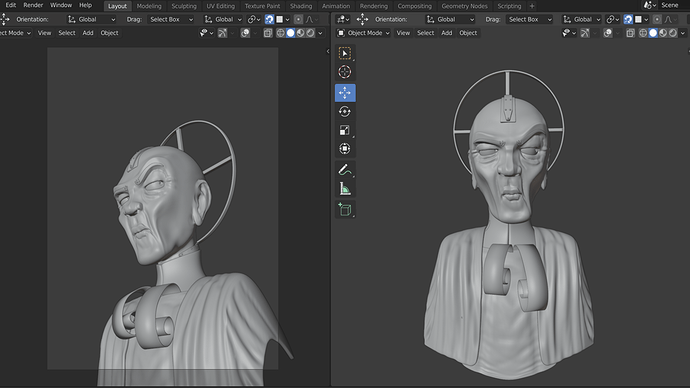Open the shading options dropdown in the right viewport
690x388 pixels.
pyautogui.click(x=683, y=33)
